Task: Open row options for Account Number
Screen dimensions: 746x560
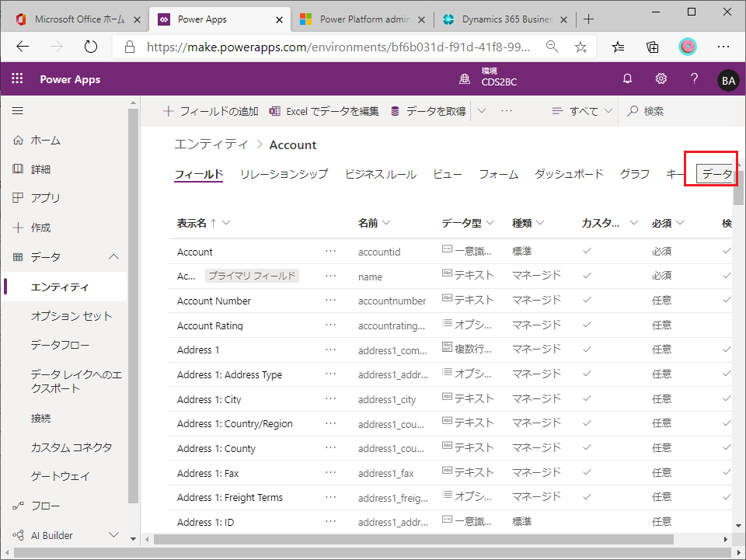Action: point(331,300)
